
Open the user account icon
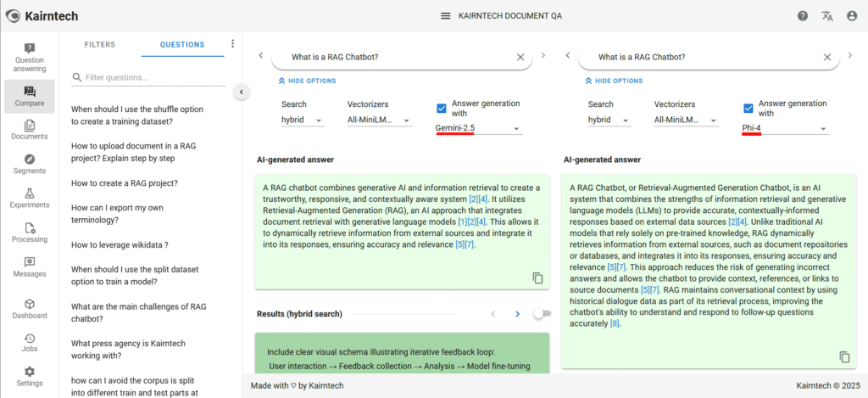point(851,16)
